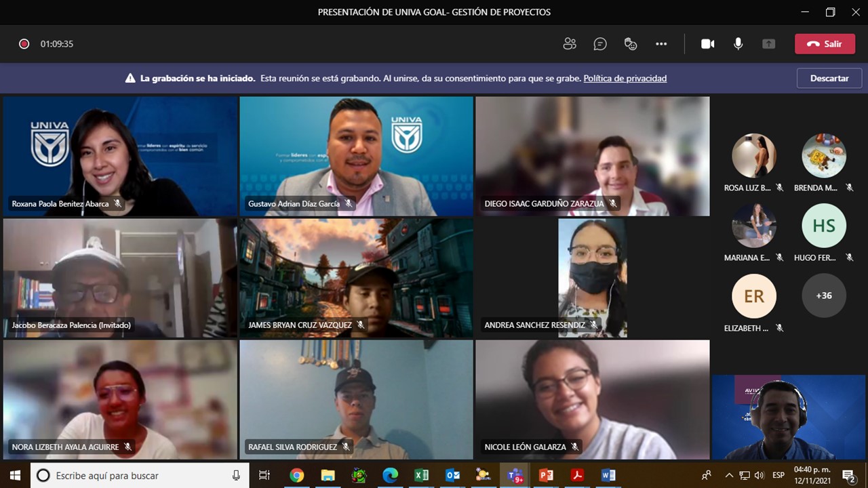Open PowerPoint from the taskbar

(546, 475)
